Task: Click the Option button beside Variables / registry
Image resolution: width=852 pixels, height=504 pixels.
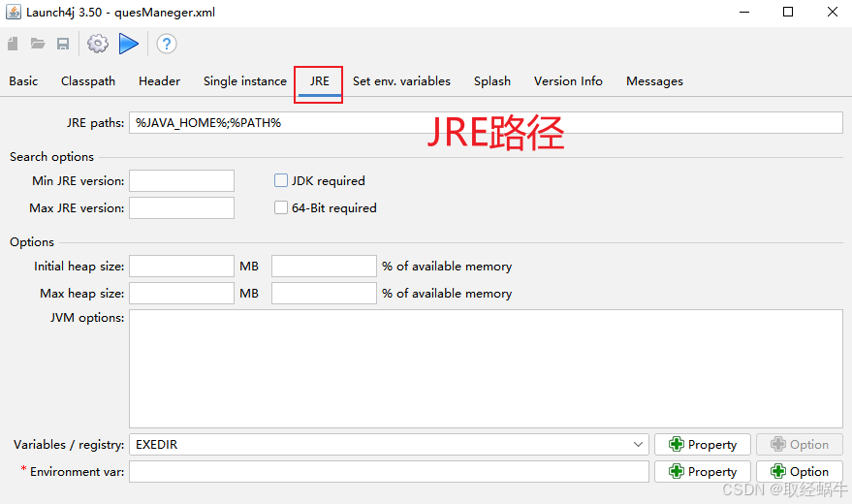Action: (800, 444)
